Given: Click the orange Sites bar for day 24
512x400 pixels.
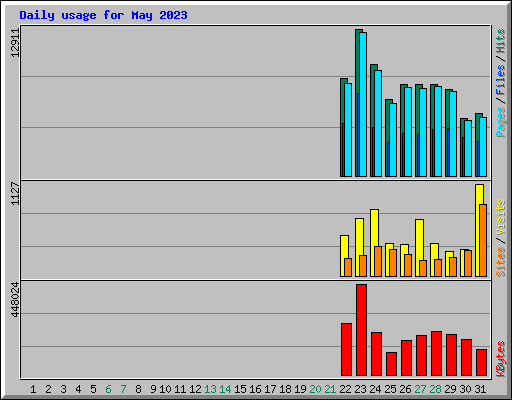Looking at the screenshot, I should [x=378, y=261].
